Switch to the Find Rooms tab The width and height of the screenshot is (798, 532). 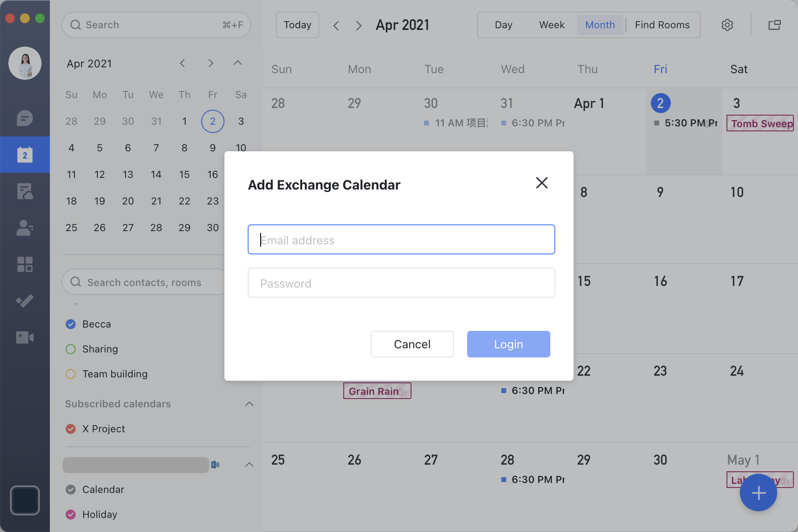pos(662,25)
